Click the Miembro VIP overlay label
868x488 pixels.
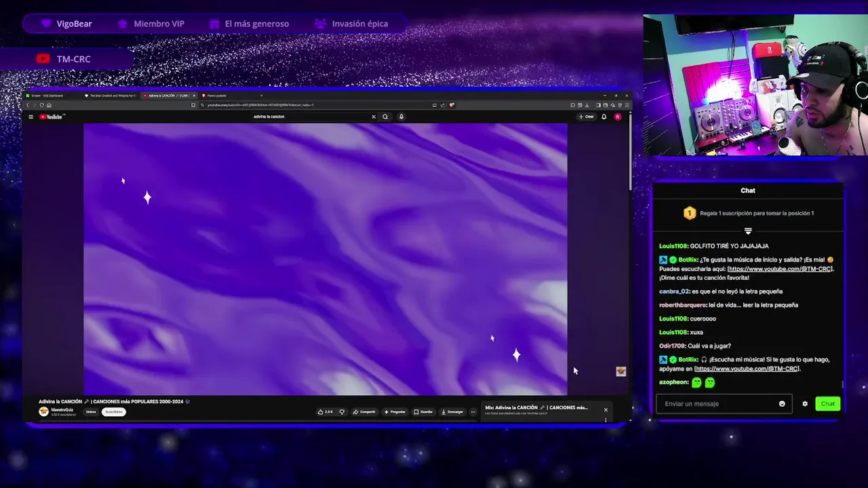tap(151, 24)
